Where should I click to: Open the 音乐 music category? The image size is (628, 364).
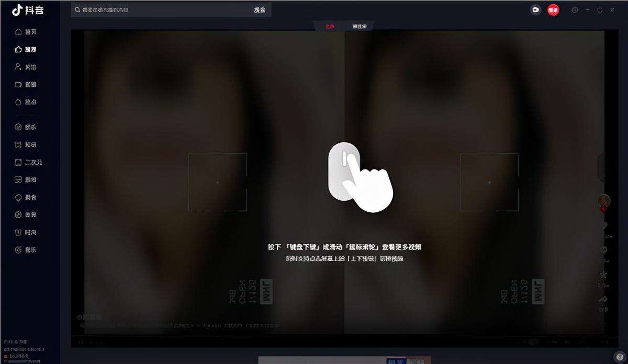[26, 250]
